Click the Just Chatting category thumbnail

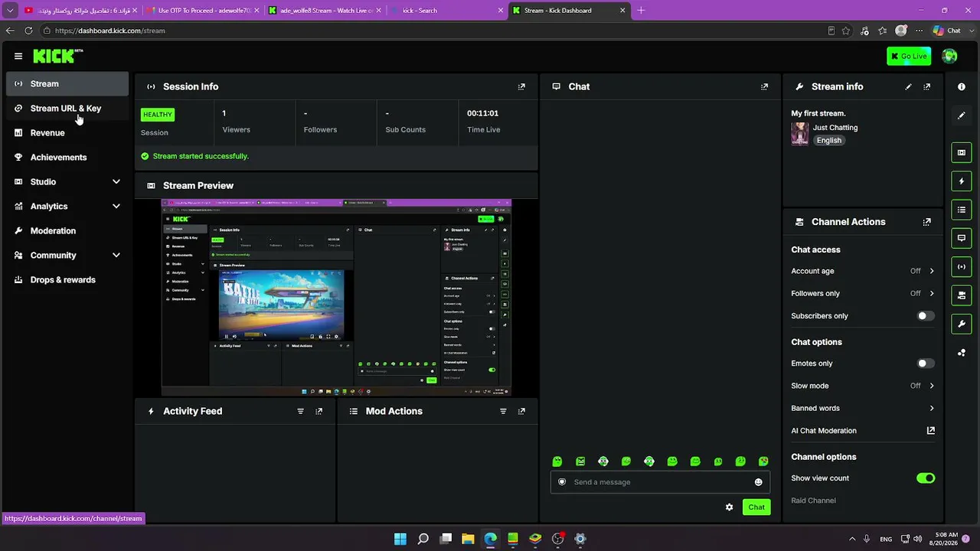coord(800,134)
